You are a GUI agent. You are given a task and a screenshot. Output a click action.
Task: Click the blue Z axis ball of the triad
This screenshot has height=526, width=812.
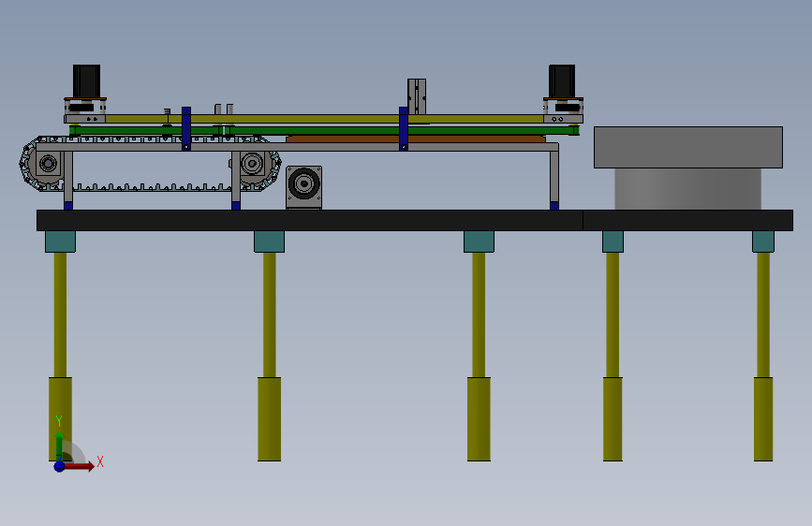59,466
